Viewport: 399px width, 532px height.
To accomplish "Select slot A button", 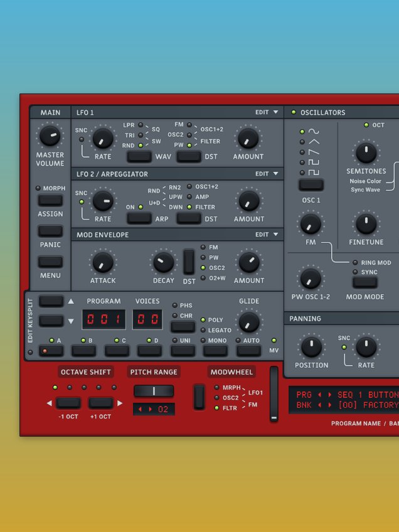I will [x=51, y=351].
